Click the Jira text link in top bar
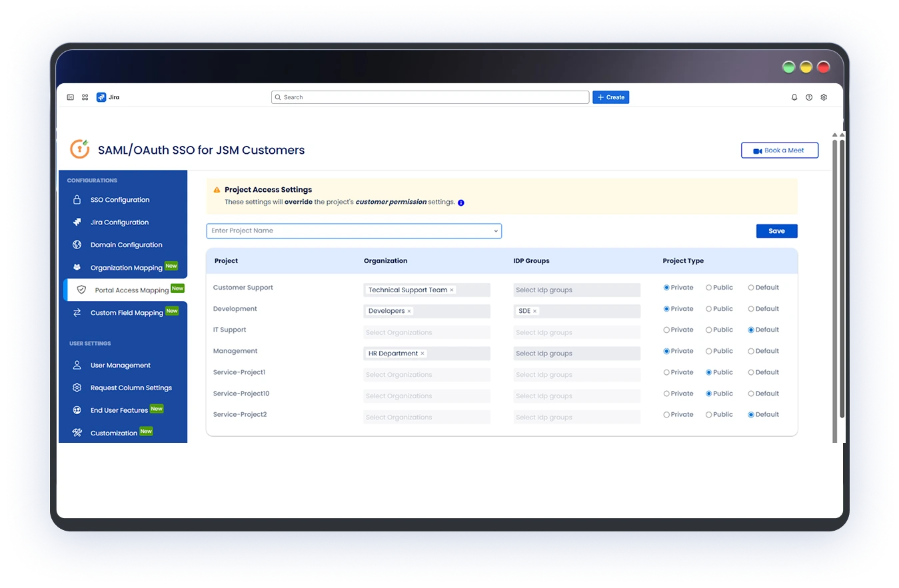Viewport: 899px width, 588px height. [114, 97]
